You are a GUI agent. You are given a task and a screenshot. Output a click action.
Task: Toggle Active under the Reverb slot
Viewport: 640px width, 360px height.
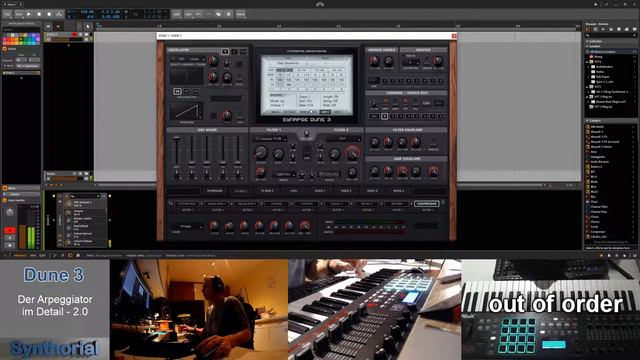point(397,210)
